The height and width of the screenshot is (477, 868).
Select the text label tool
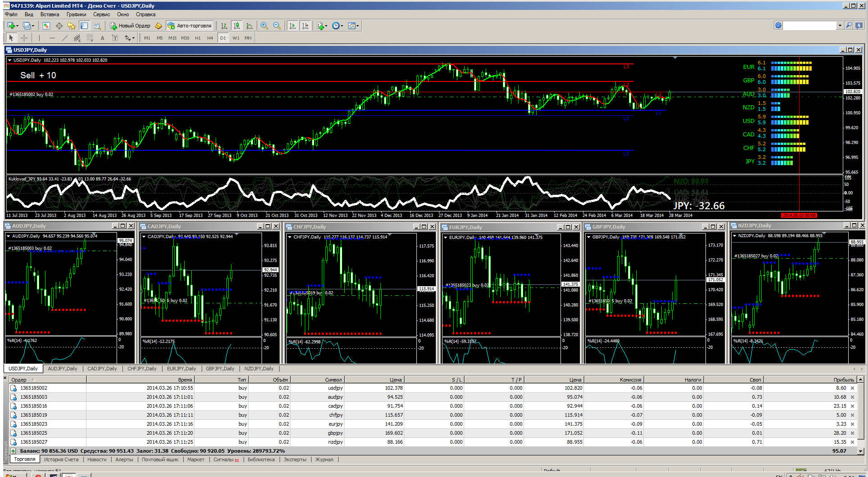click(102, 38)
